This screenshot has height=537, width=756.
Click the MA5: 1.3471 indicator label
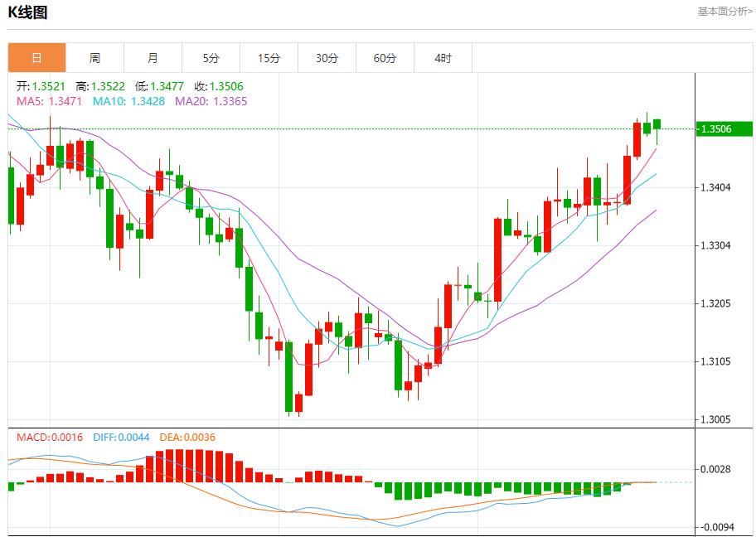(49, 101)
